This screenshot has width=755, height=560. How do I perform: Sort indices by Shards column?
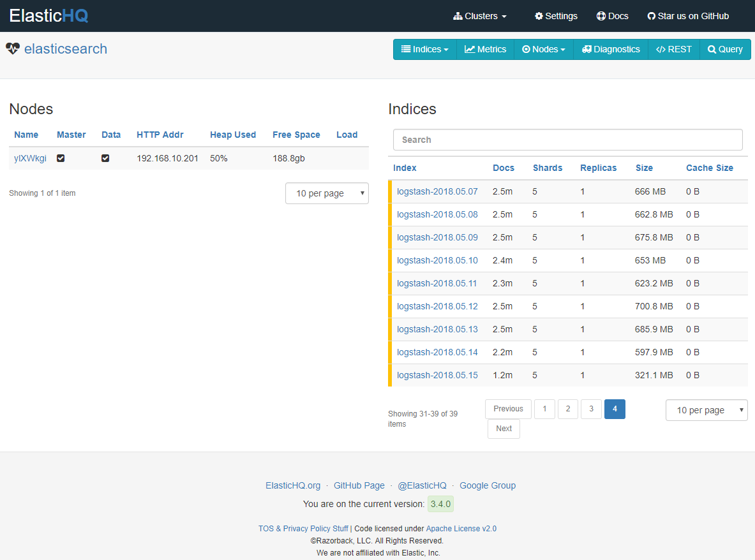tap(548, 168)
